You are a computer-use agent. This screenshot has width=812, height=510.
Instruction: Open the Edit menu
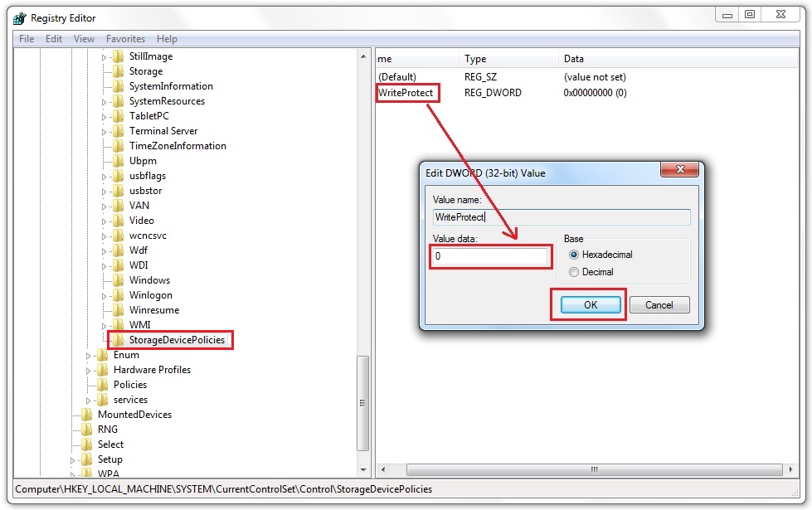pos(53,39)
